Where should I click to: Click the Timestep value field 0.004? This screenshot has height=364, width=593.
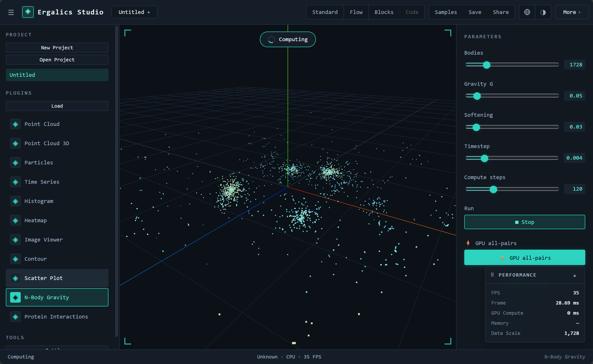(574, 158)
